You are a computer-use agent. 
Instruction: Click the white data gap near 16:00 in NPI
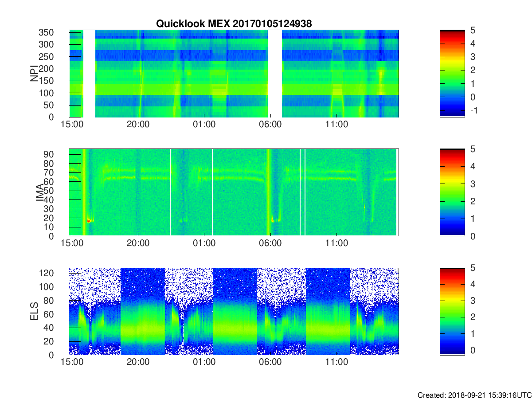[x=89, y=74]
